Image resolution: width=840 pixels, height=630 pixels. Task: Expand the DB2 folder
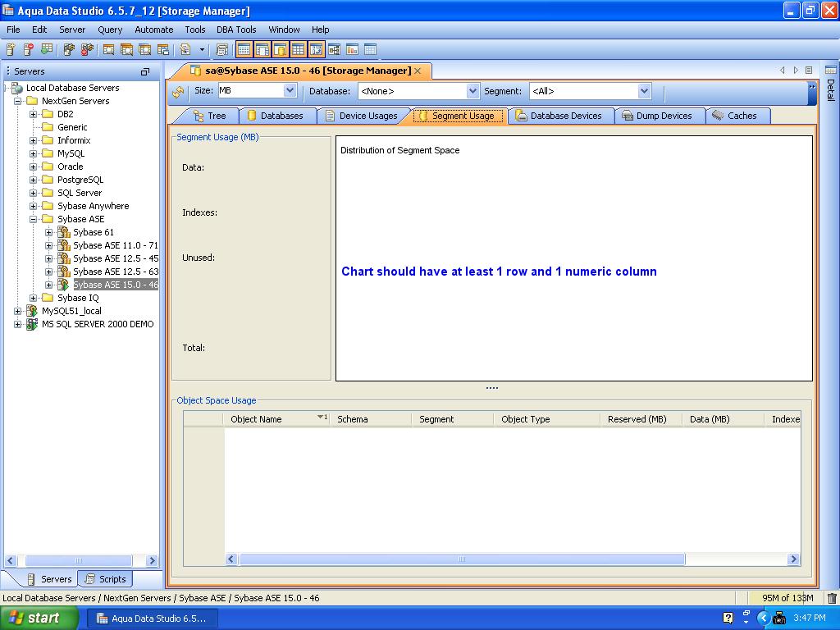pyautogui.click(x=33, y=114)
